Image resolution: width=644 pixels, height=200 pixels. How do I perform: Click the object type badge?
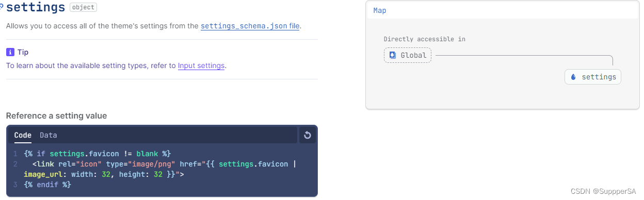[x=83, y=8]
